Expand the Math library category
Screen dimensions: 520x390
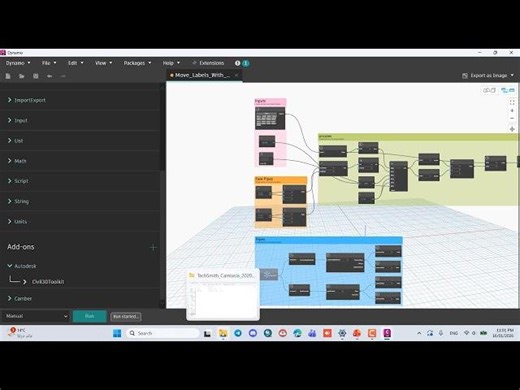(x=80, y=161)
